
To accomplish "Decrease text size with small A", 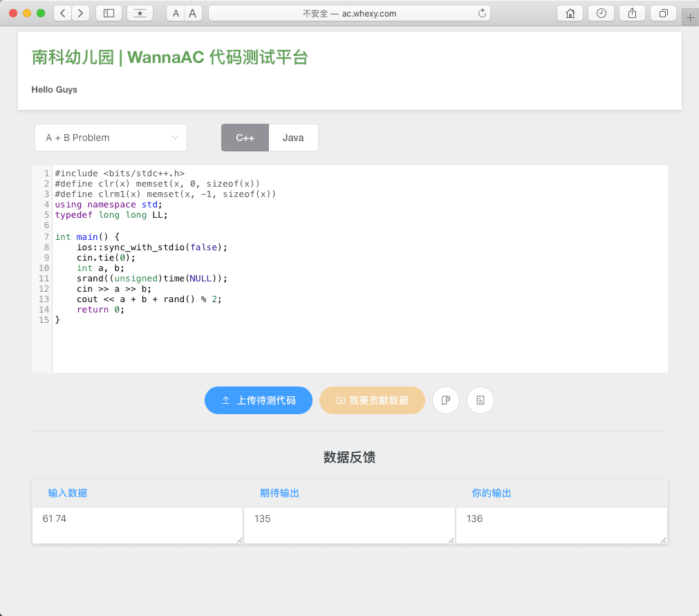I will point(176,13).
